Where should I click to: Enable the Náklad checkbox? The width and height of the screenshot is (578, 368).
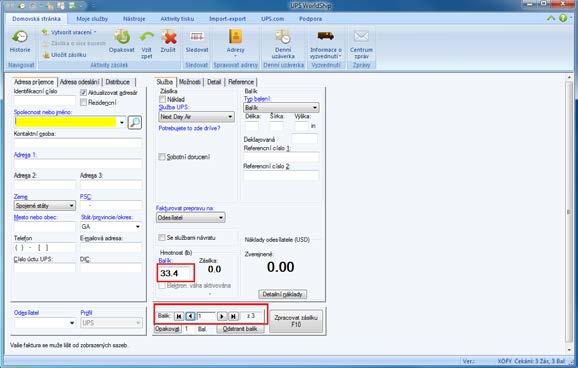162,99
